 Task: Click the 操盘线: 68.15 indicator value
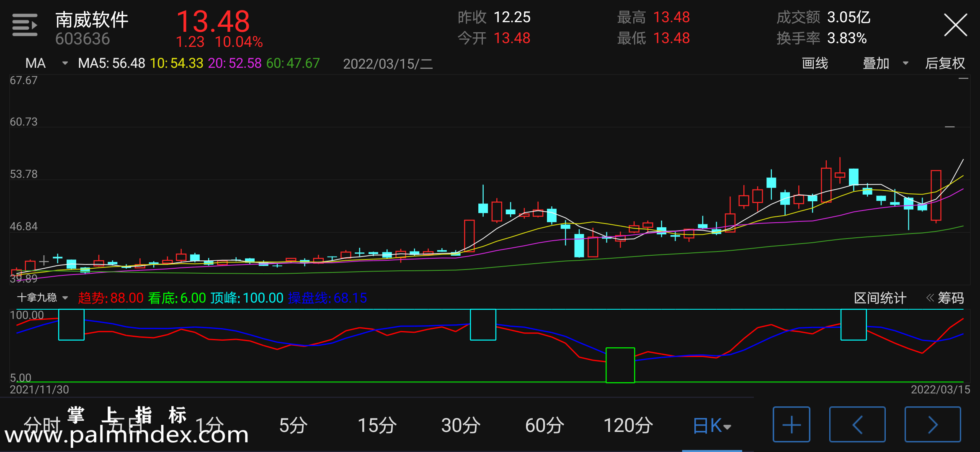pos(328,298)
